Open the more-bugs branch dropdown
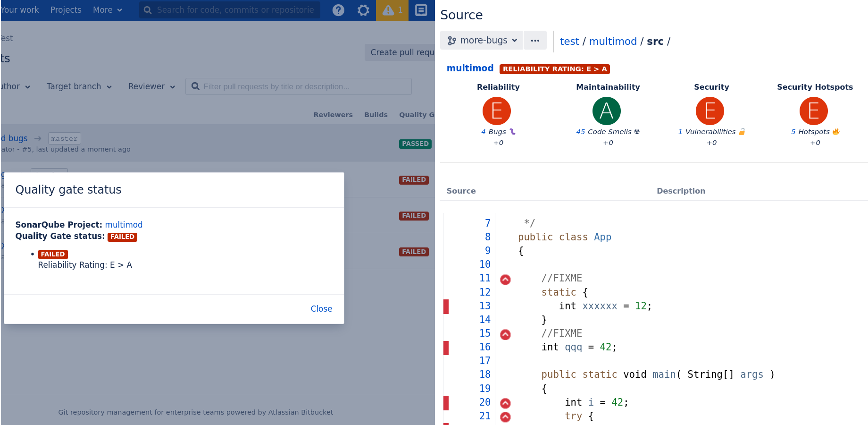This screenshot has height=425, width=868. click(x=481, y=40)
